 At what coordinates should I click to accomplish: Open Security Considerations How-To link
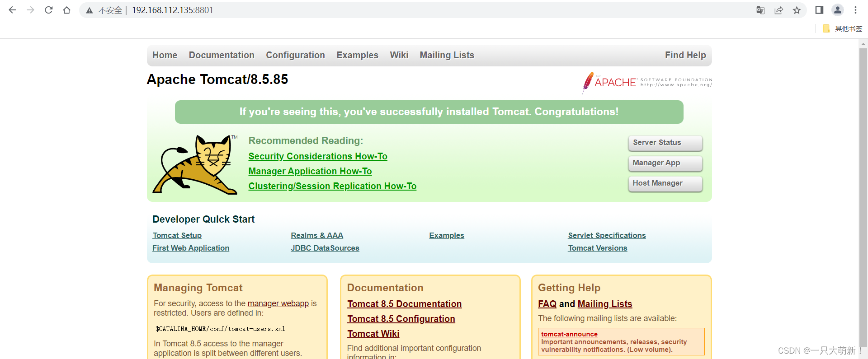pos(318,156)
